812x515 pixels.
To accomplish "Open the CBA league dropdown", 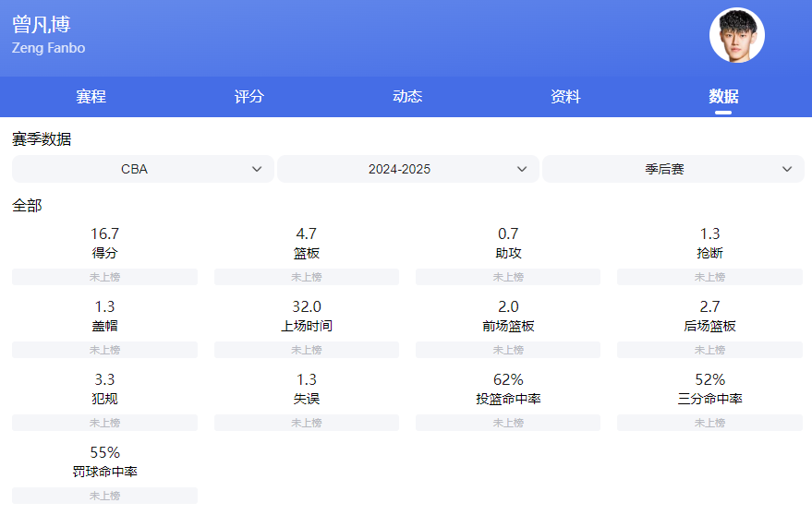I will (143, 169).
